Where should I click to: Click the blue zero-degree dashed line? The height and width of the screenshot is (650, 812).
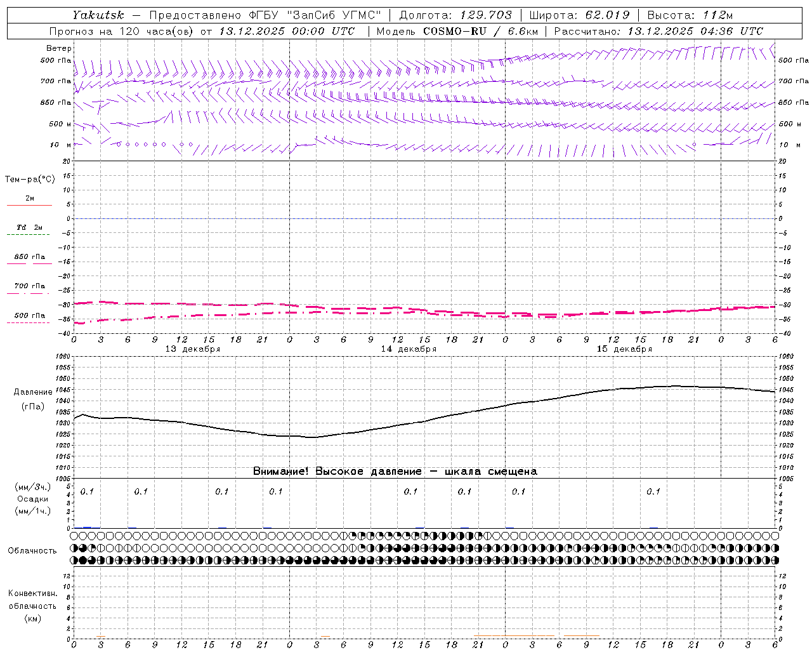pos(424,218)
